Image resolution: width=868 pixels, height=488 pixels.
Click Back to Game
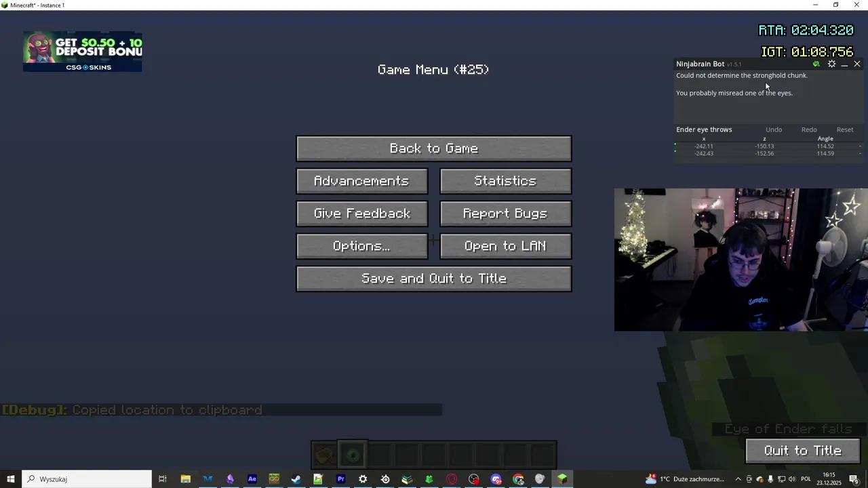click(434, 148)
